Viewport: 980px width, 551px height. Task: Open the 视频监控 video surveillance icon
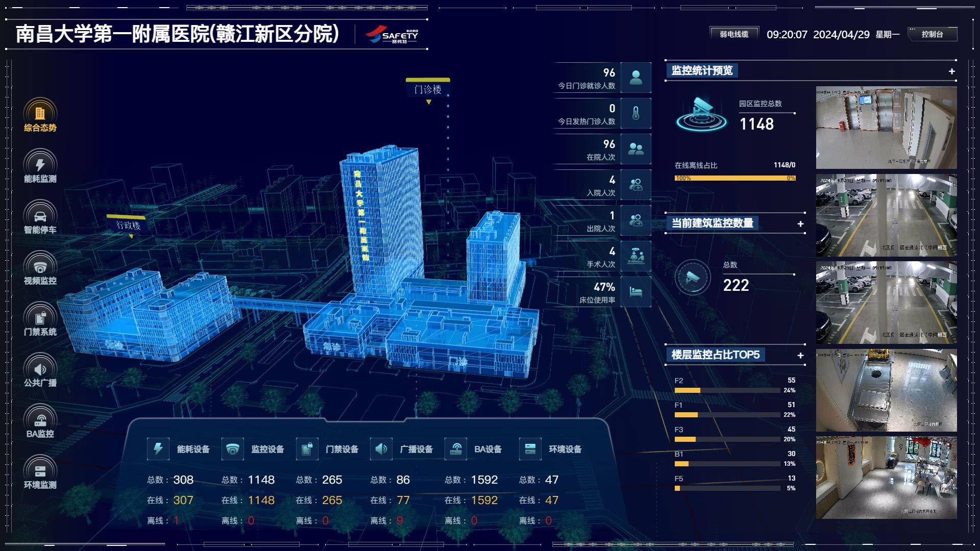click(40, 266)
